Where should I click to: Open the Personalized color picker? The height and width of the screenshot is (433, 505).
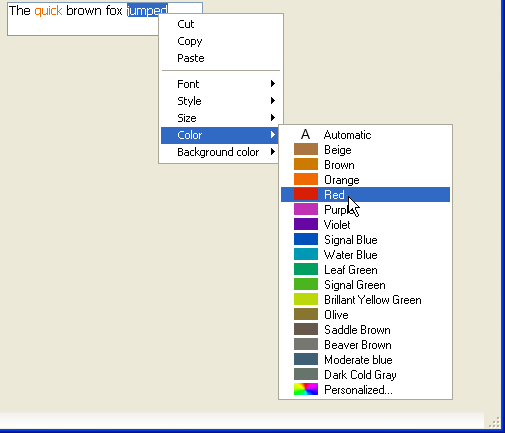pos(365,390)
